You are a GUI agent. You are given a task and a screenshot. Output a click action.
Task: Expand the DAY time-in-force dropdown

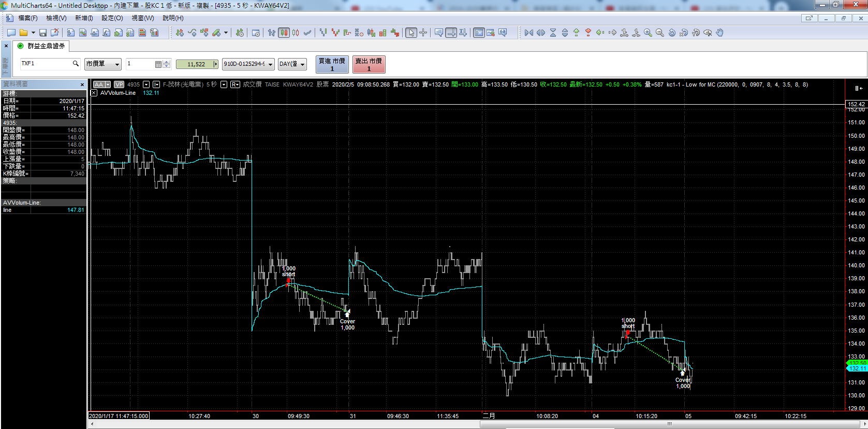[292, 64]
